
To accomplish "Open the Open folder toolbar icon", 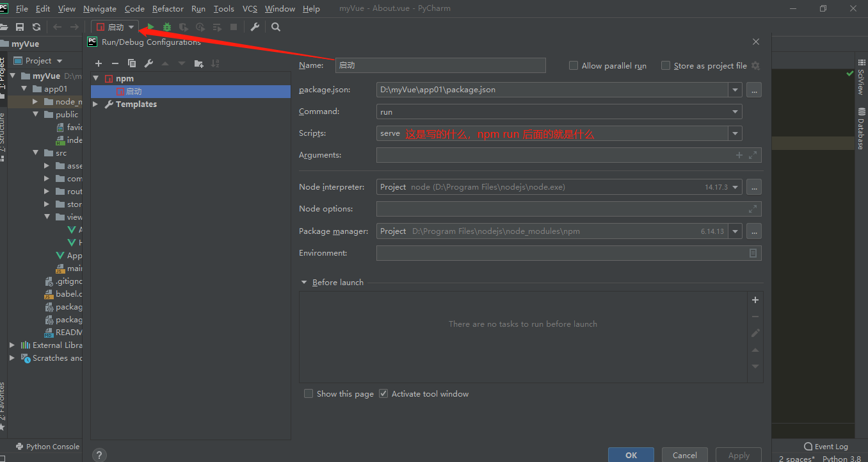I will 4,27.
